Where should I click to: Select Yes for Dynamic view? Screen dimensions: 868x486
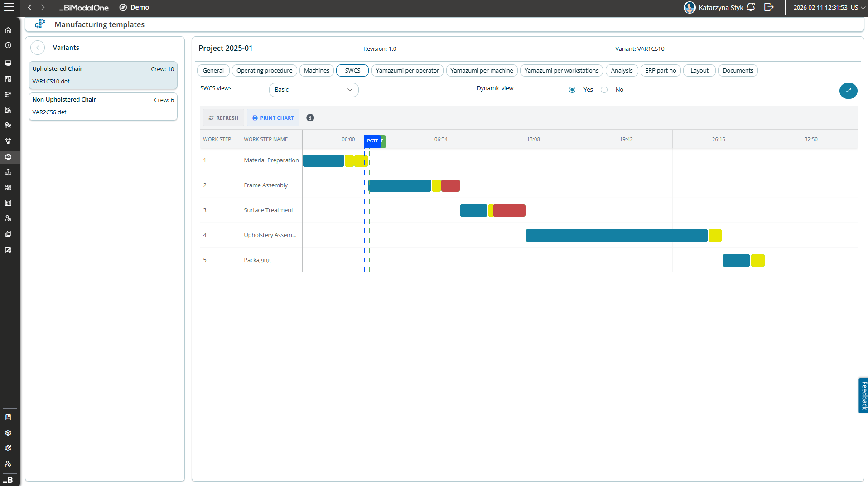point(572,90)
